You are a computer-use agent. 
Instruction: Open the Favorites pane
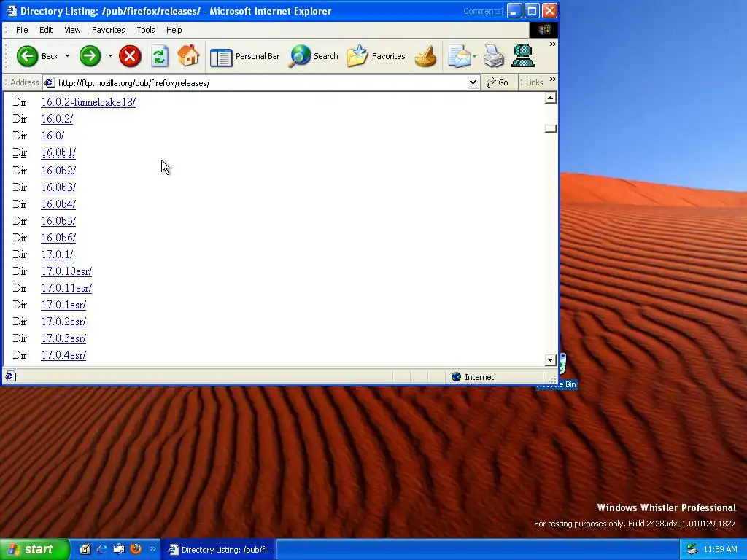(376, 56)
